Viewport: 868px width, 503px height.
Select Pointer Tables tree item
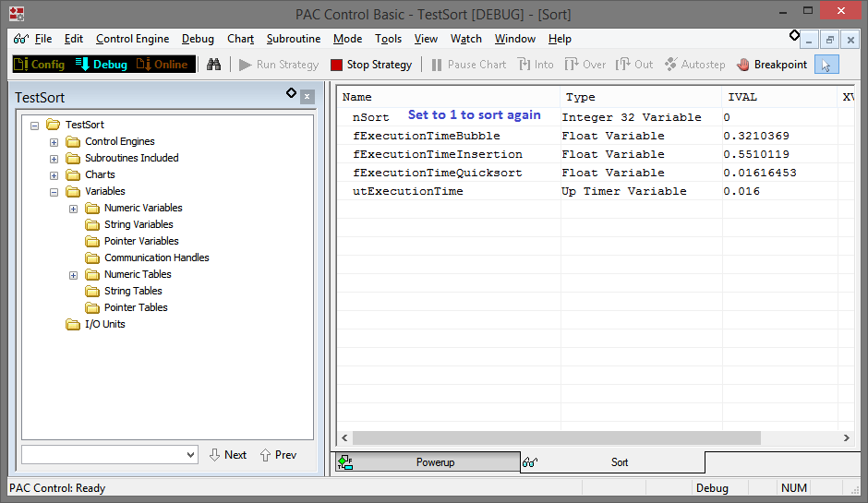click(136, 307)
